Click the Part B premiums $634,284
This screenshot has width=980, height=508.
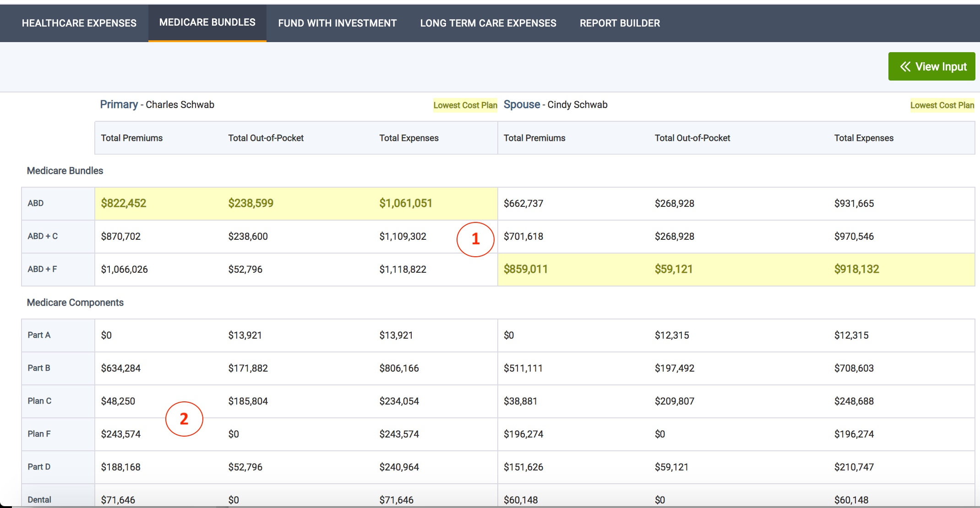tap(121, 368)
